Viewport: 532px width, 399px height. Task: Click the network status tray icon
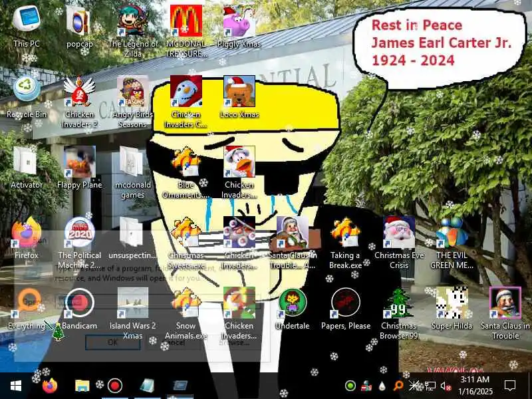click(x=430, y=386)
